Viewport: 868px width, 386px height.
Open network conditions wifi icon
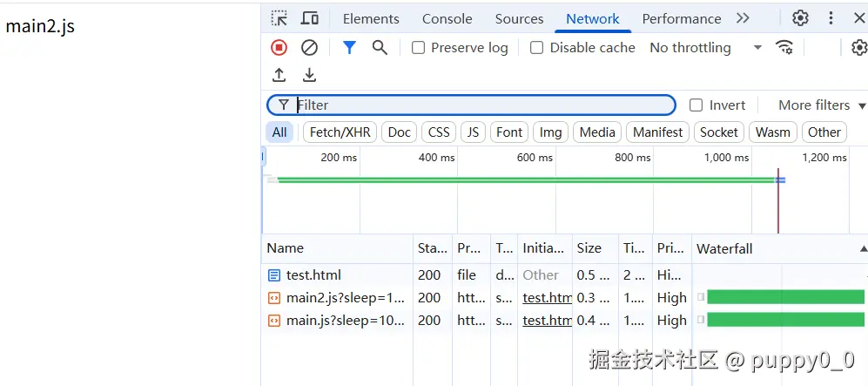point(784,48)
